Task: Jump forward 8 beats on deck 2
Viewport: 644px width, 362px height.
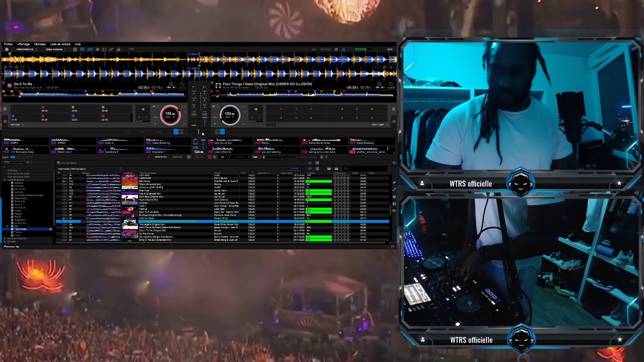Action: 372,118
